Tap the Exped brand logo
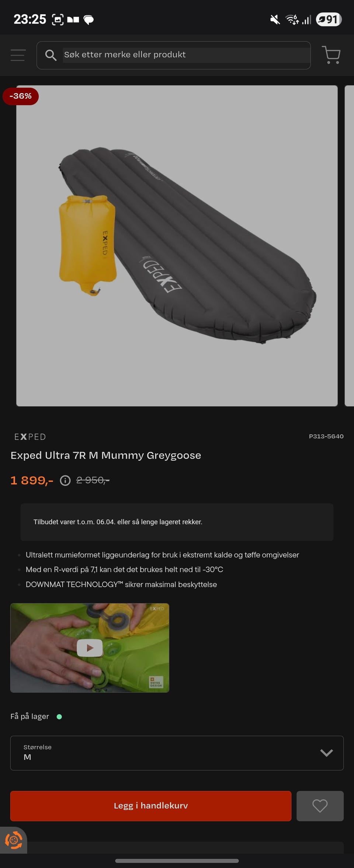Image resolution: width=354 pixels, height=868 pixels. pos(30,437)
